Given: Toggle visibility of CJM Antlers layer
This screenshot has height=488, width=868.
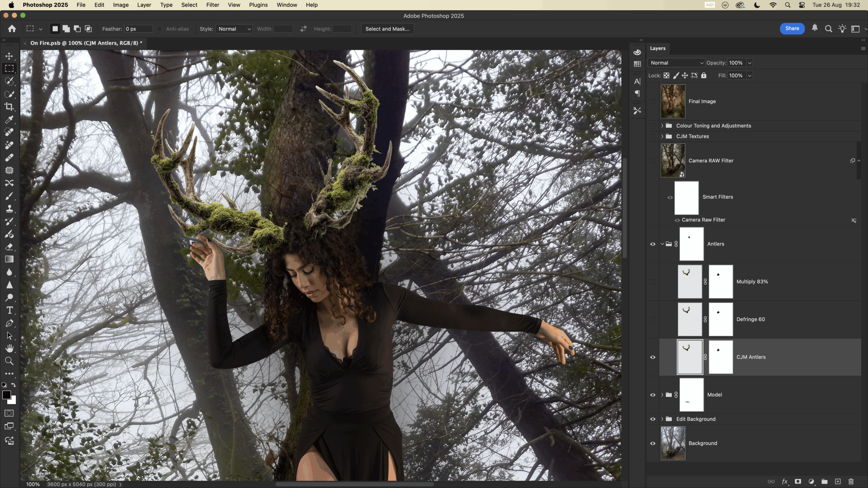Looking at the screenshot, I should click(652, 357).
